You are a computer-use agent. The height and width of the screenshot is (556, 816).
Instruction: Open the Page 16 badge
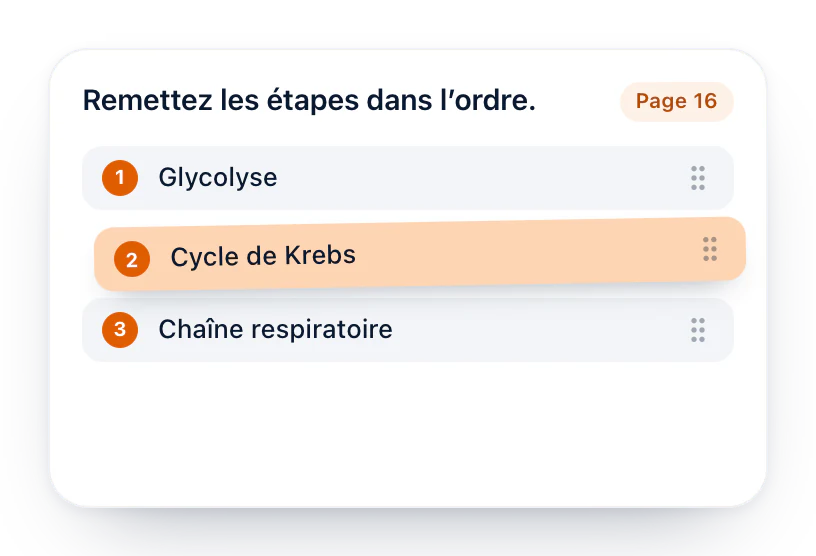click(677, 102)
